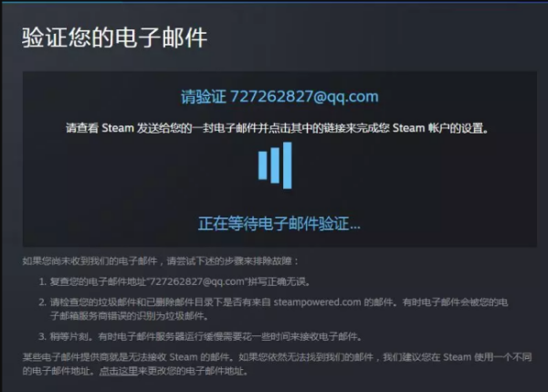
Task: Select step 3 稍等片刻 line
Action: (201, 337)
